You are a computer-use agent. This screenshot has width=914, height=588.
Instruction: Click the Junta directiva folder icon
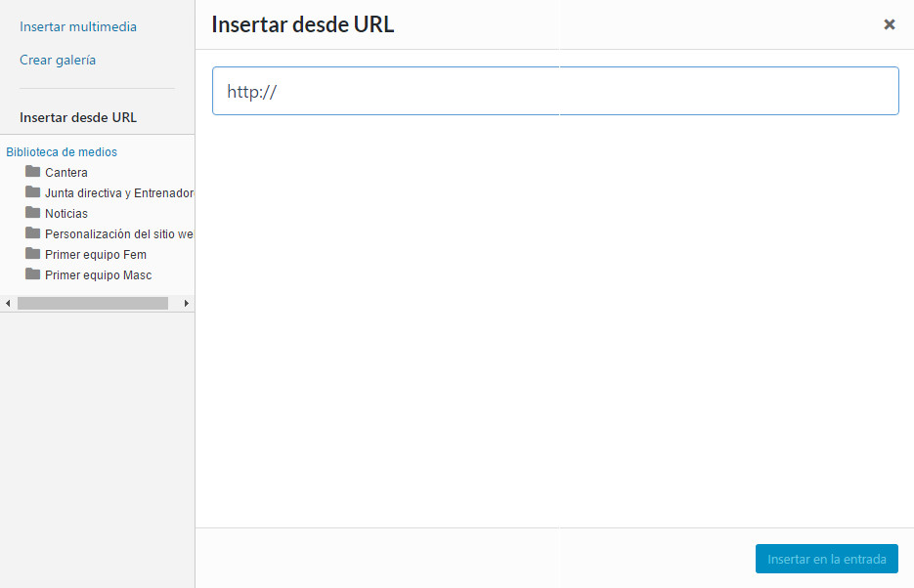point(33,192)
